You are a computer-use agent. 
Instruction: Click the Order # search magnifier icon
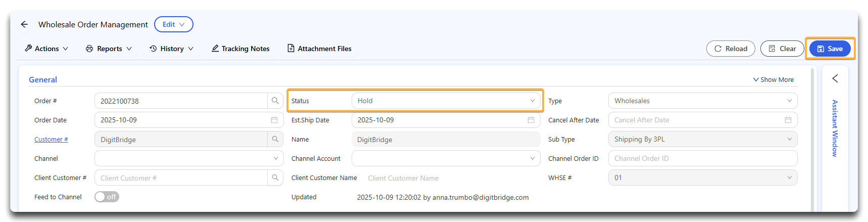tap(275, 101)
